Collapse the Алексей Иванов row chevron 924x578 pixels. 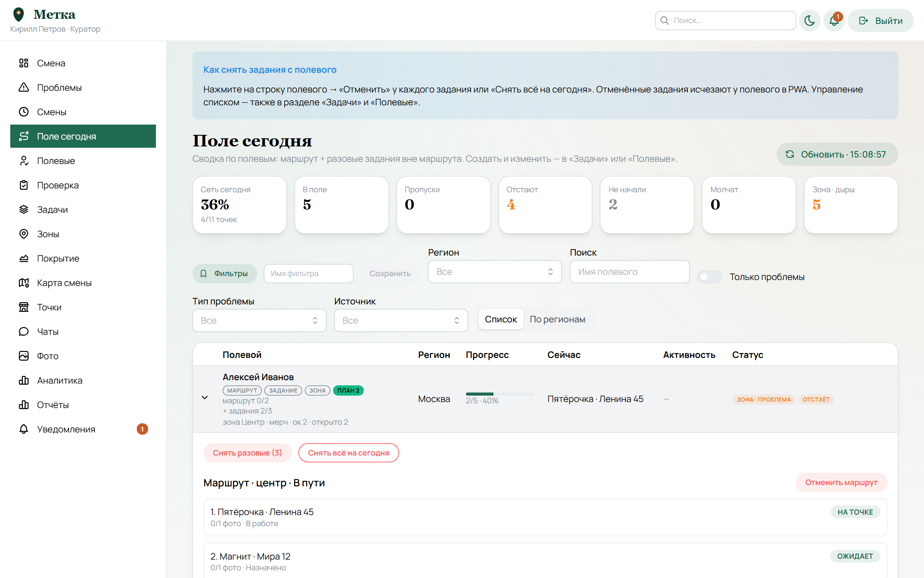click(x=205, y=398)
